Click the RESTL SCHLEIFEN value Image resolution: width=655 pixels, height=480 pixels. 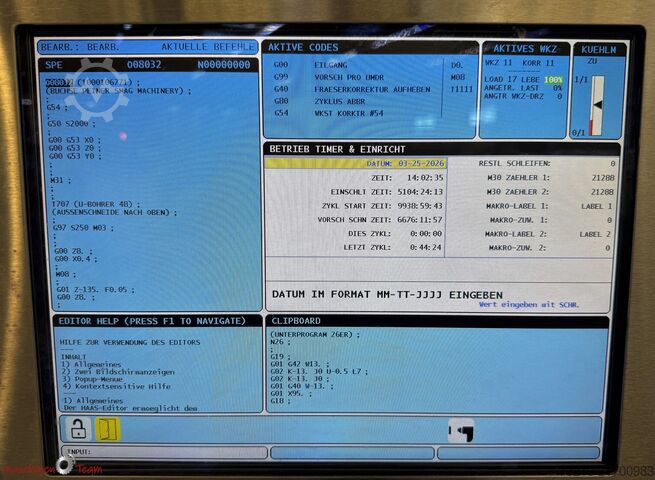(x=612, y=163)
